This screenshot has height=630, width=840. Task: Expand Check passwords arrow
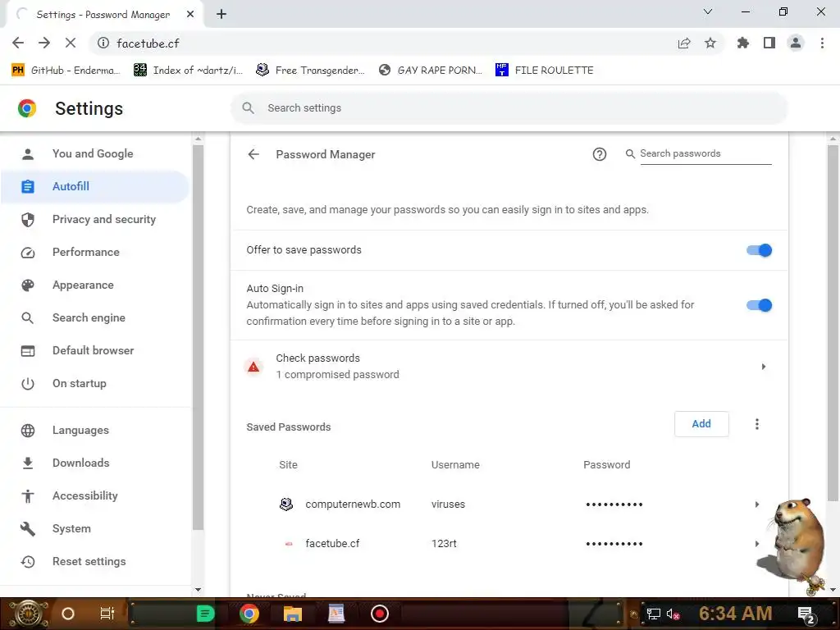click(764, 367)
